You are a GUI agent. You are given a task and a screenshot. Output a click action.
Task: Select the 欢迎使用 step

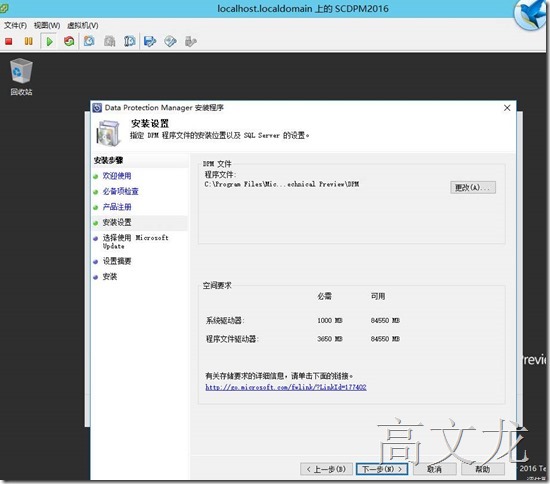[x=117, y=176]
